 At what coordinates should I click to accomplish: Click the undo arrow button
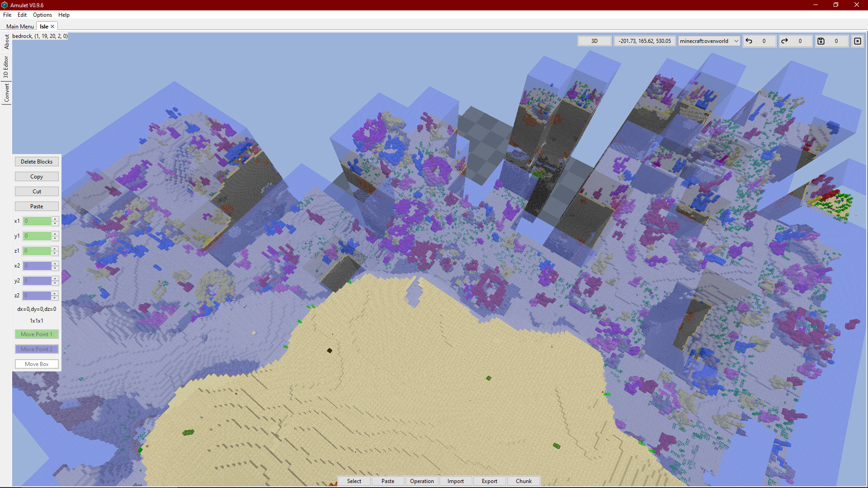click(x=749, y=41)
